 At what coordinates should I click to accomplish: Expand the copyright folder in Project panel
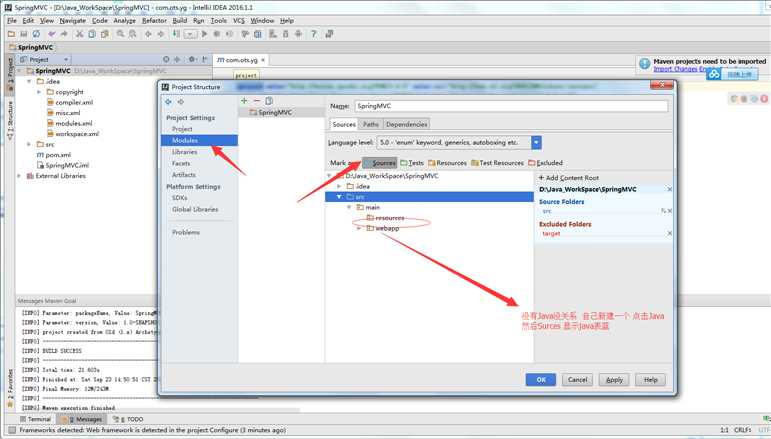tap(39, 92)
